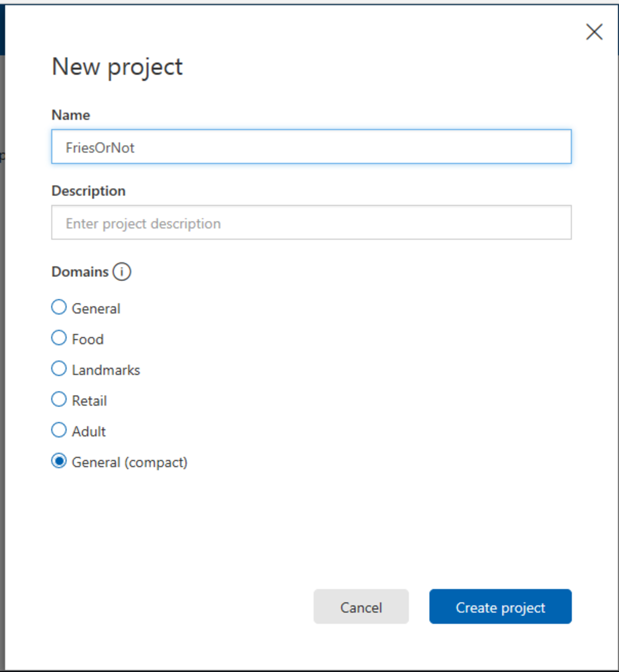Viewport: 619px width, 672px height.
Task: Click the 'Landmarks' label text
Action: (106, 370)
